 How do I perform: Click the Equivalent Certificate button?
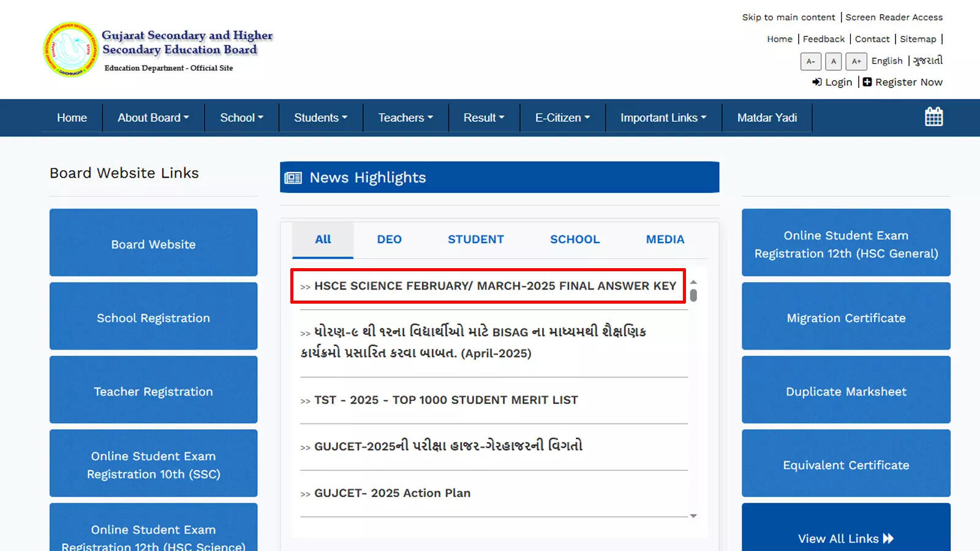click(846, 463)
